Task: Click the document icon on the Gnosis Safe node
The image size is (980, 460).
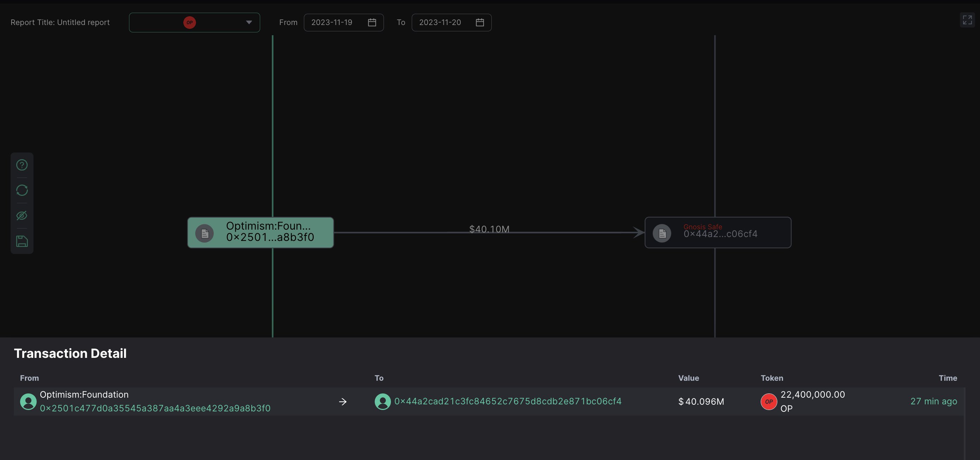Action: point(662,233)
